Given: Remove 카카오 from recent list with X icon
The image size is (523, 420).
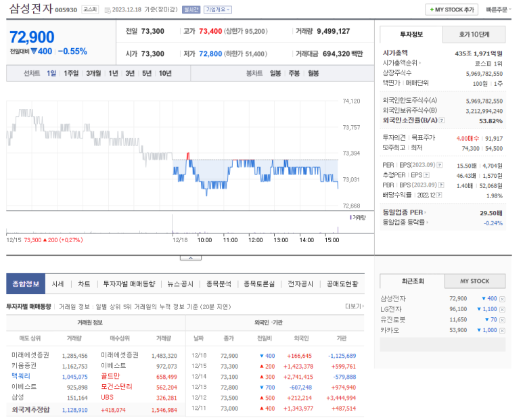Looking at the screenshot, I should [502, 331].
